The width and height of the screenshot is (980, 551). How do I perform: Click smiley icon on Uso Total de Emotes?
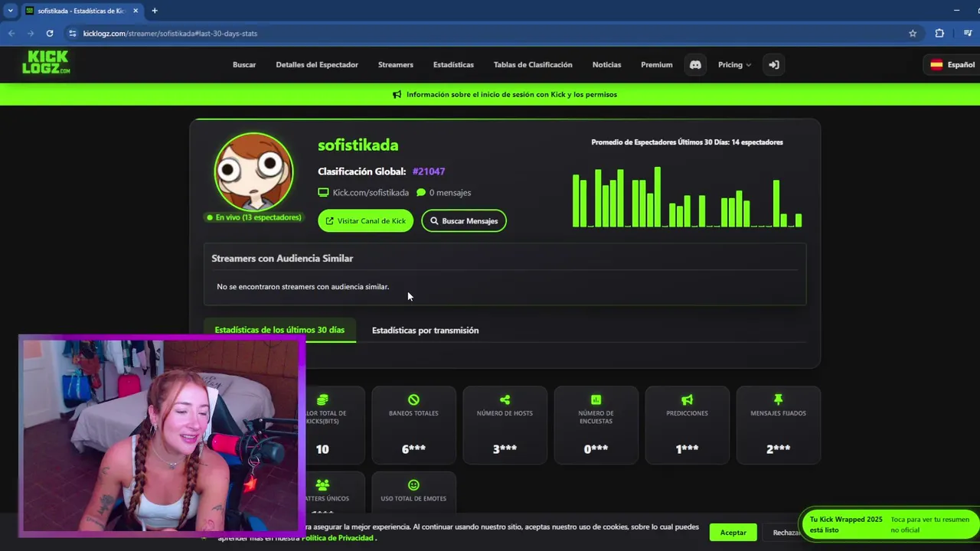click(x=413, y=485)
